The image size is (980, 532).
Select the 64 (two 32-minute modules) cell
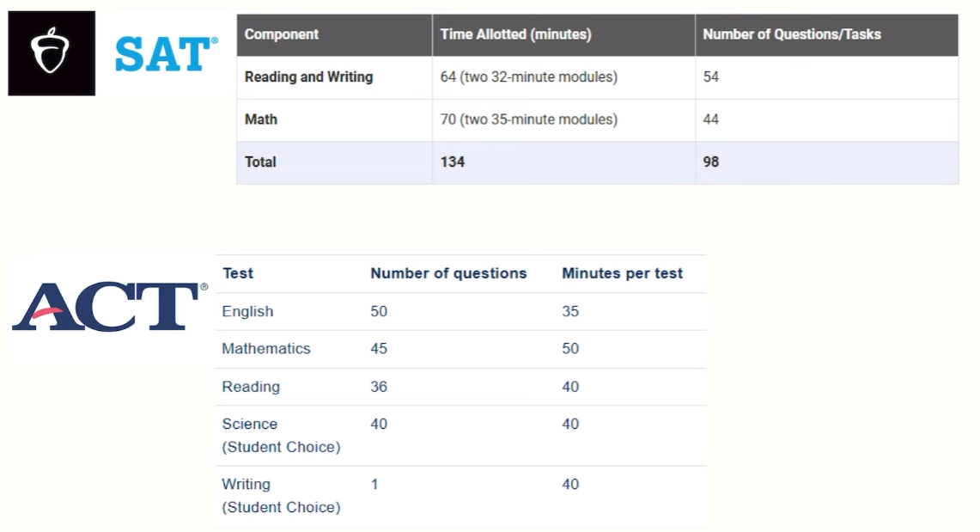tap(528, 77)
